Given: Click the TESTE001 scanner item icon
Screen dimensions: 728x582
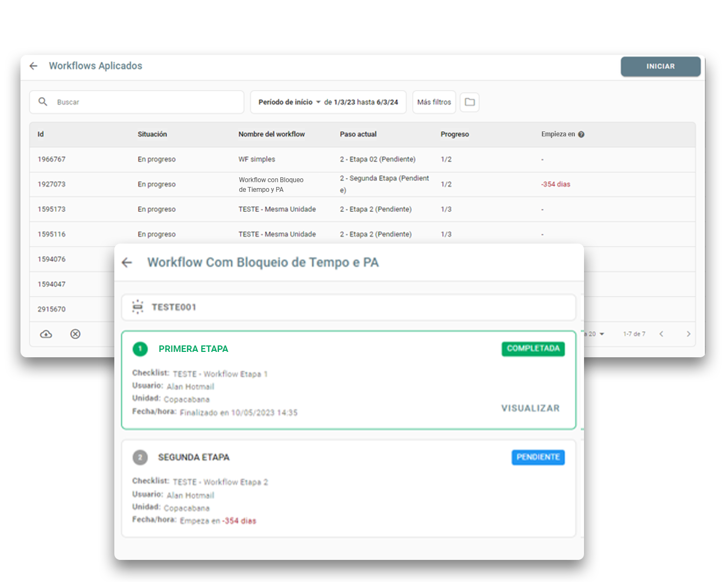Looking at the screenshot, I should coord(138,307).
